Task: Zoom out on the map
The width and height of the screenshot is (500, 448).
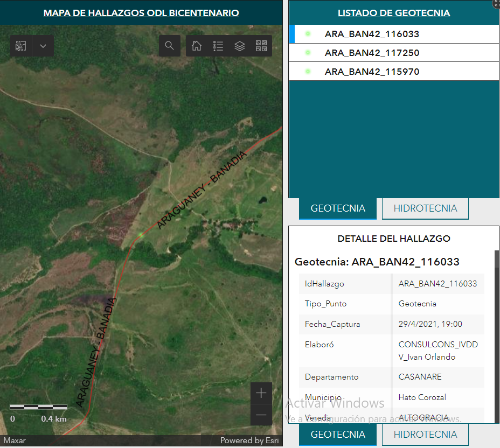Action: 261,415
